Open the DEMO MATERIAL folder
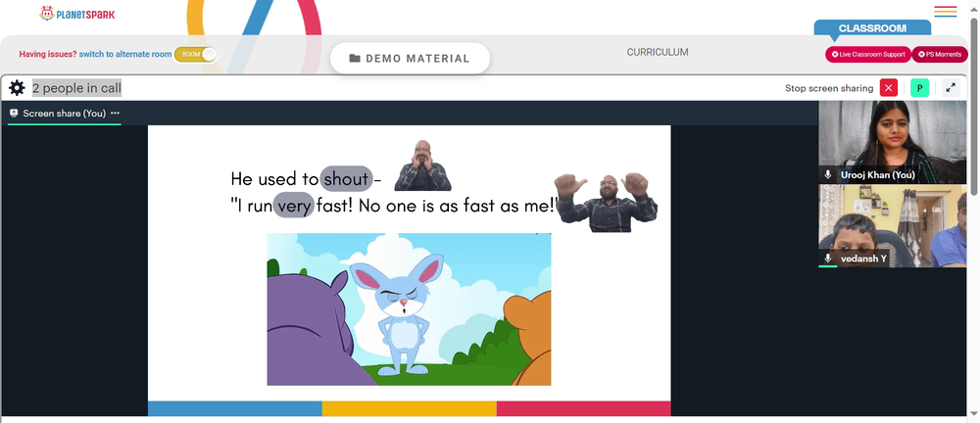This screenshot has height=423, width=980. (x=410, y=58)
